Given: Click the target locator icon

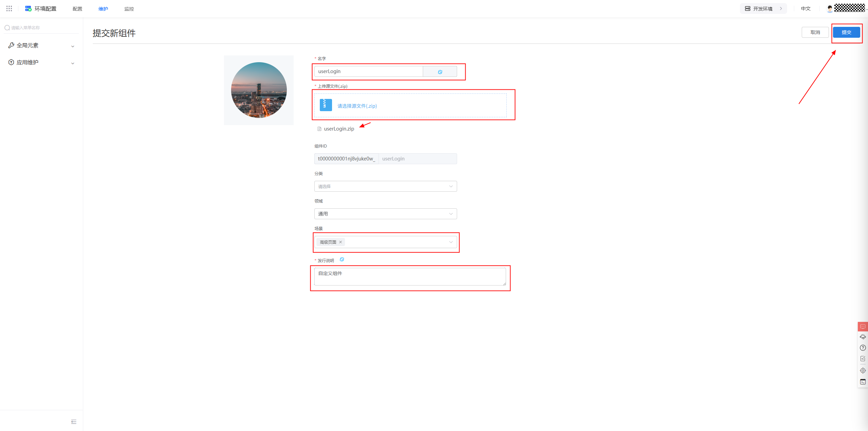Looking at the screenshot, I should click(863, 370).
